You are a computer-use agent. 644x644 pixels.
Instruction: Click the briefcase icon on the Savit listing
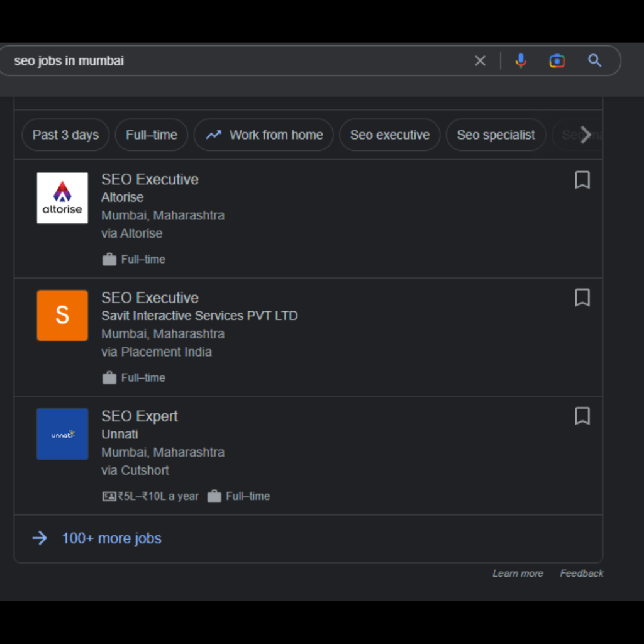click(x=109, y=378)
